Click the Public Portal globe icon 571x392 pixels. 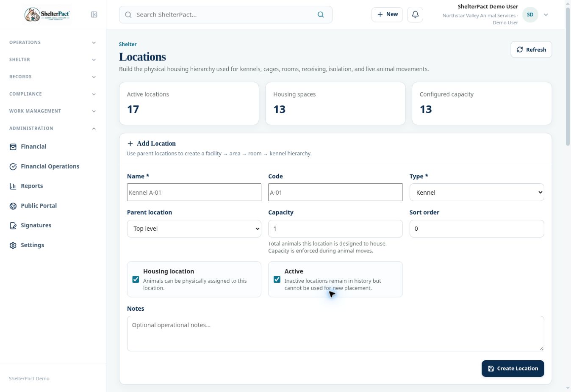click(x=13, y=206)
